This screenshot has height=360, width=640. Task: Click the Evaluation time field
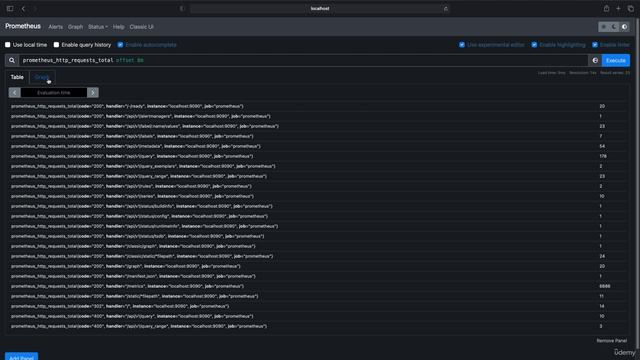(x=54, y=93)
